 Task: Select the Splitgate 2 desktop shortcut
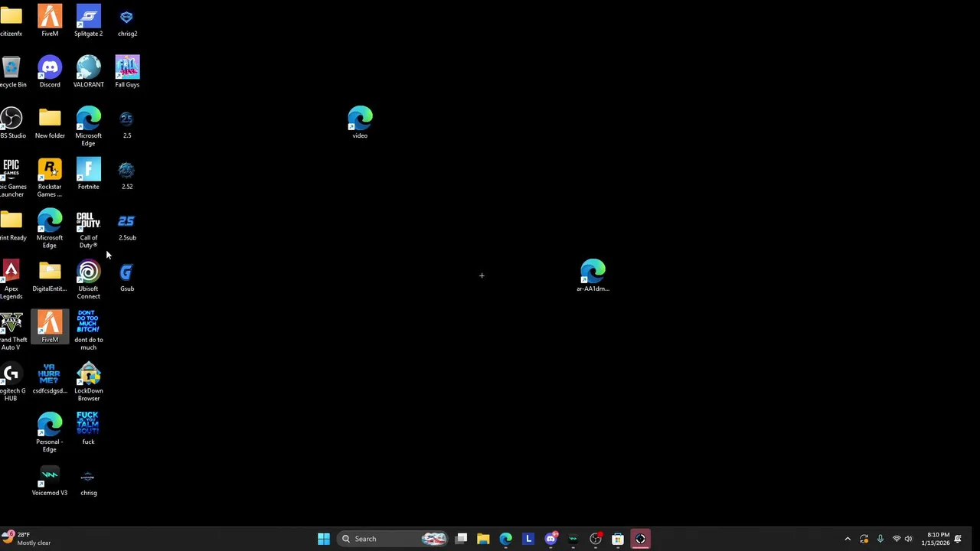(x=88, y=21)
